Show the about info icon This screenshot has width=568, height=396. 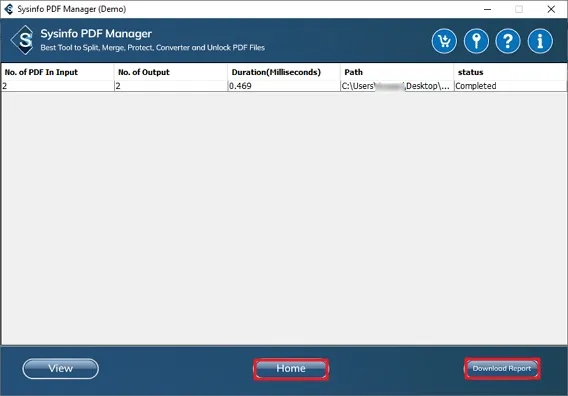tap(540, 41)
